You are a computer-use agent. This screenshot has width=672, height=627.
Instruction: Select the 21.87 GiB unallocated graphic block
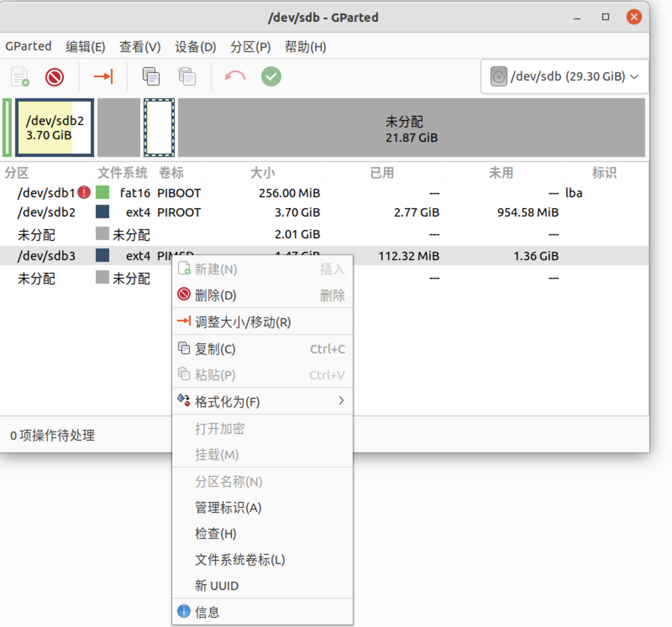tap(412, 128)
